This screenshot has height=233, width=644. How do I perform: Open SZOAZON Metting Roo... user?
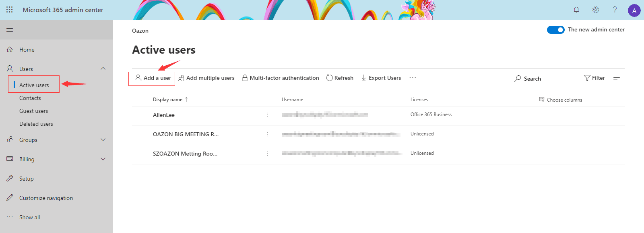tap(185, 154)
